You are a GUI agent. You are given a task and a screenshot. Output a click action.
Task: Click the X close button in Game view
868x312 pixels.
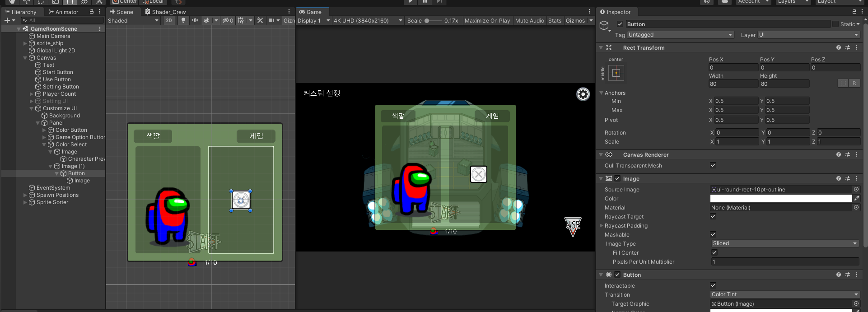(x=479, y=174)
